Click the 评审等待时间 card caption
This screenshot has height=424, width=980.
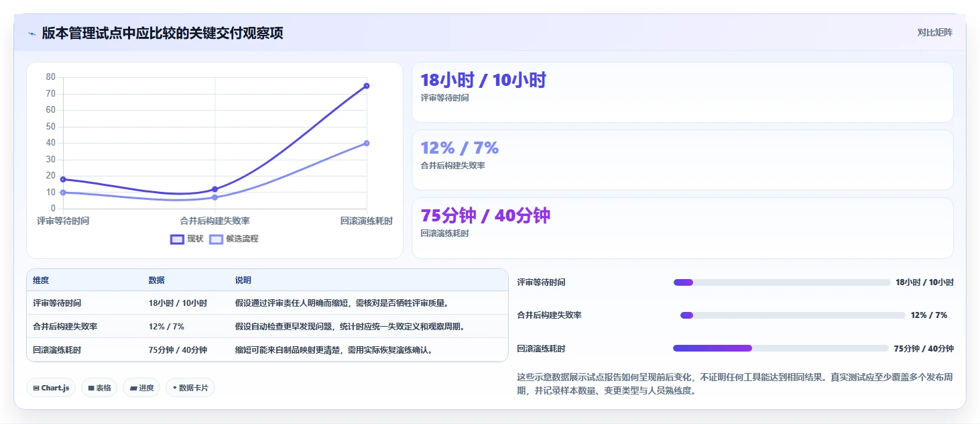[444, 98]
